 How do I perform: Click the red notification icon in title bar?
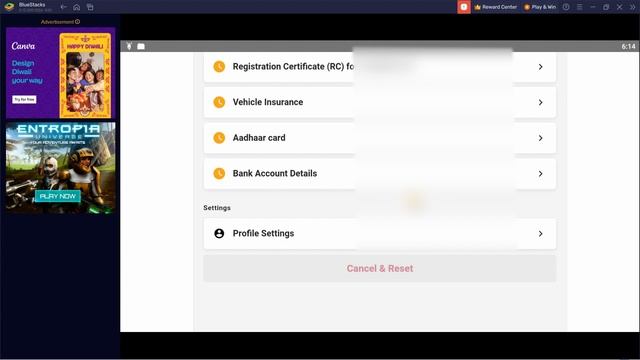[464, 7]
